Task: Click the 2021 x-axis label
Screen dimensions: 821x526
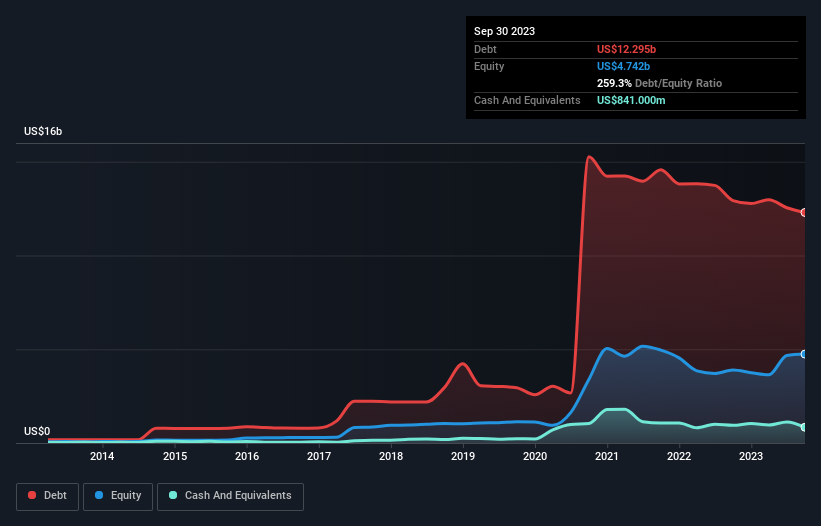Action: pyautogui.click(x=607, y=456)
